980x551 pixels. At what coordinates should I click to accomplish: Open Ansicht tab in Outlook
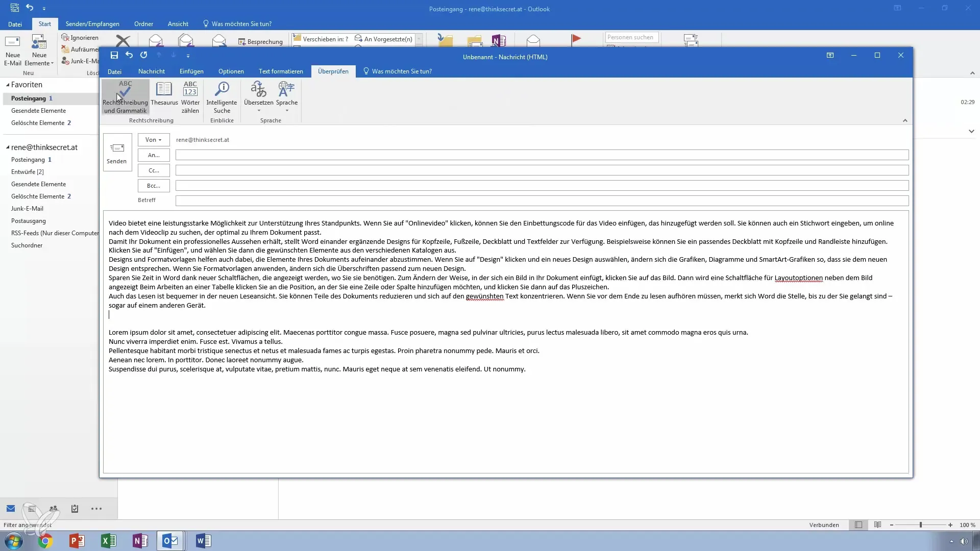tap(178, 24)
